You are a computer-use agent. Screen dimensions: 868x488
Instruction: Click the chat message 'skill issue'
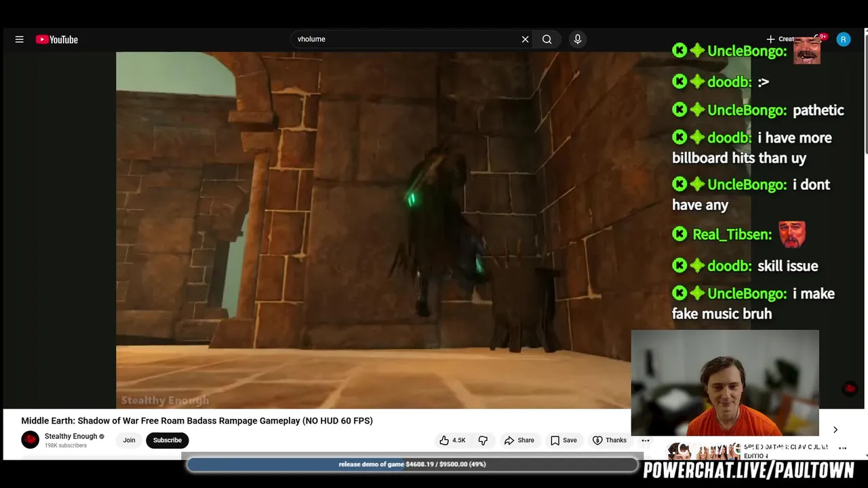click(x=787, y=266)
